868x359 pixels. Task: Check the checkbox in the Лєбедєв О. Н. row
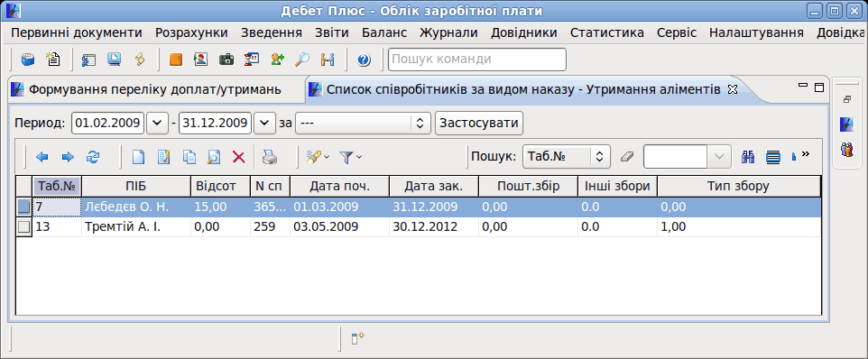[23, 207]
